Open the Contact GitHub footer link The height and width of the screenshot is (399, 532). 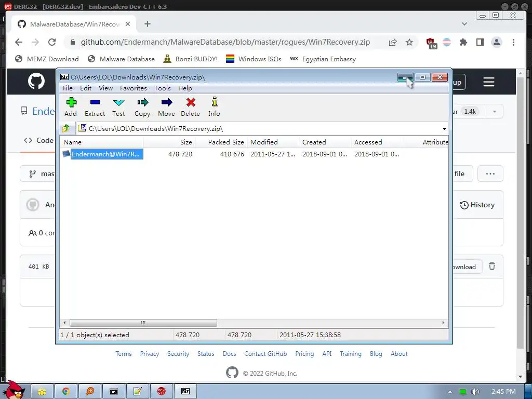point(265,353)
